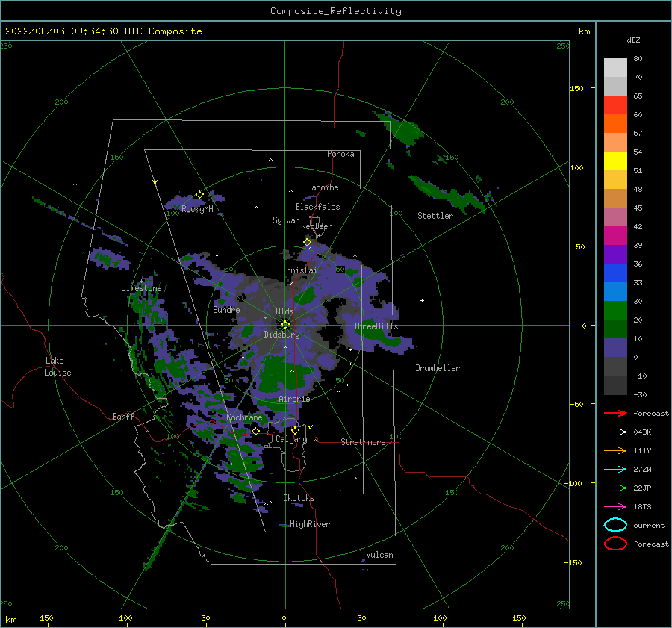
Task: Pick the bright green 30 dBZ color band
Action: pyautogui.click(x=615, y=311)
